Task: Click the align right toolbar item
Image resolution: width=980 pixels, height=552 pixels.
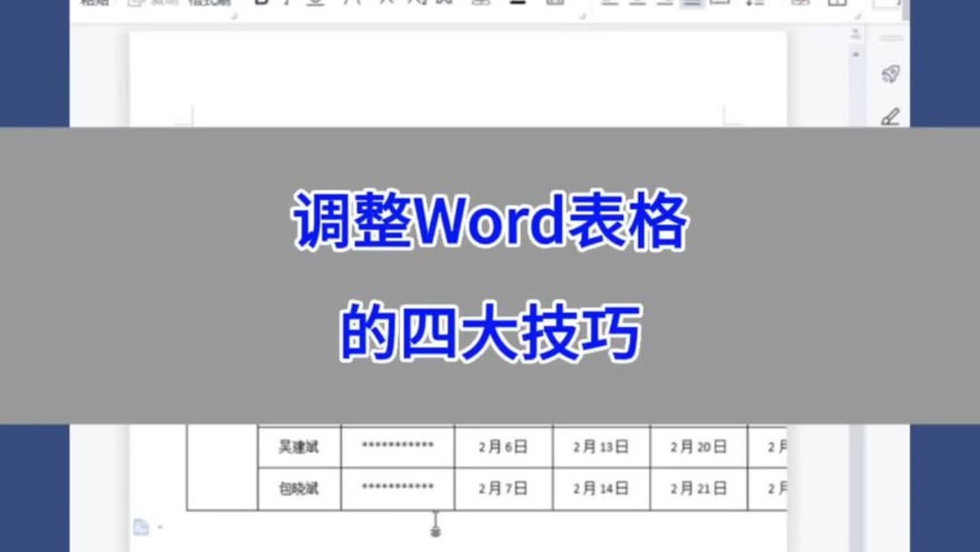Action: (x=663, y=5)
